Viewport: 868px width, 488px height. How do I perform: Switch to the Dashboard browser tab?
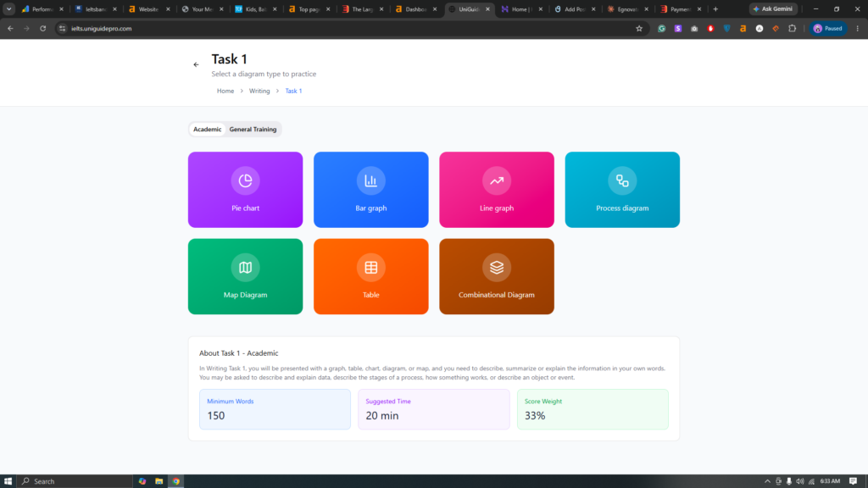[416, 8]
